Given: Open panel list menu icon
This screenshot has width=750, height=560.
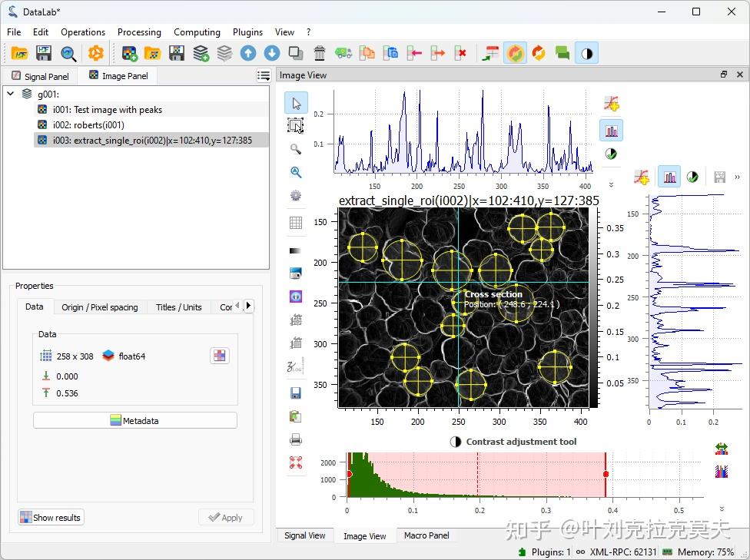Looking at the screenshot, I should click(x=264, y=75).
